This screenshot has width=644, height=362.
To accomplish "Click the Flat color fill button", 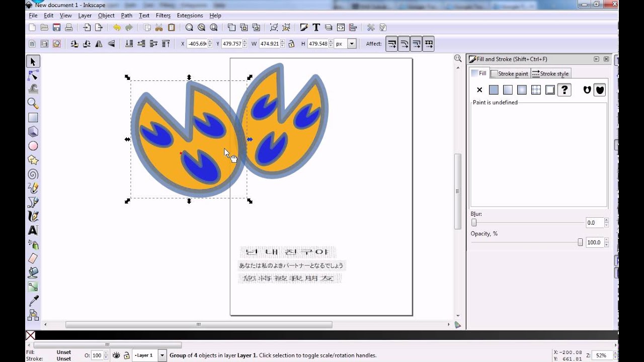I will coord(494,90).
